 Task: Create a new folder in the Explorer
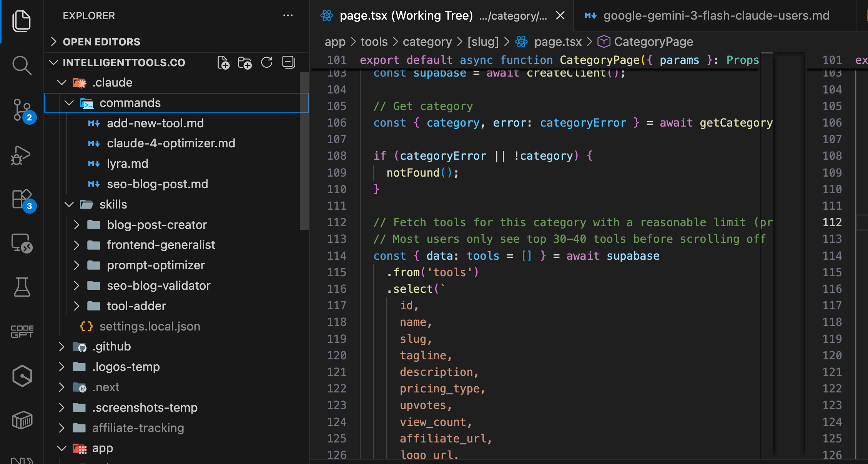[x=245, y=62]
